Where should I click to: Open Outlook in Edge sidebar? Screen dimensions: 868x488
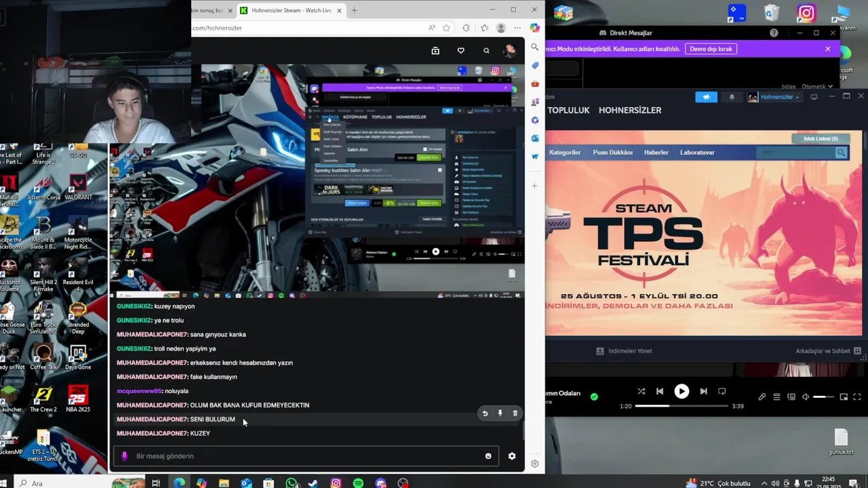point(535,138)
